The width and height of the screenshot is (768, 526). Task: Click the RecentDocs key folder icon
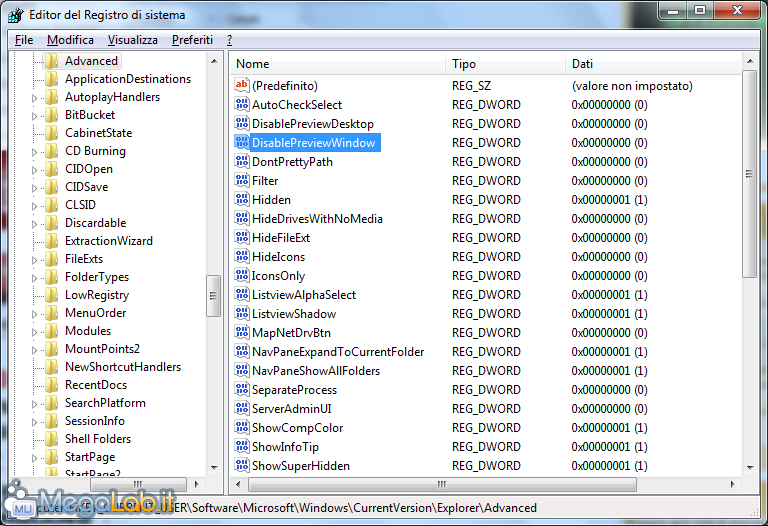coord(51,385)
